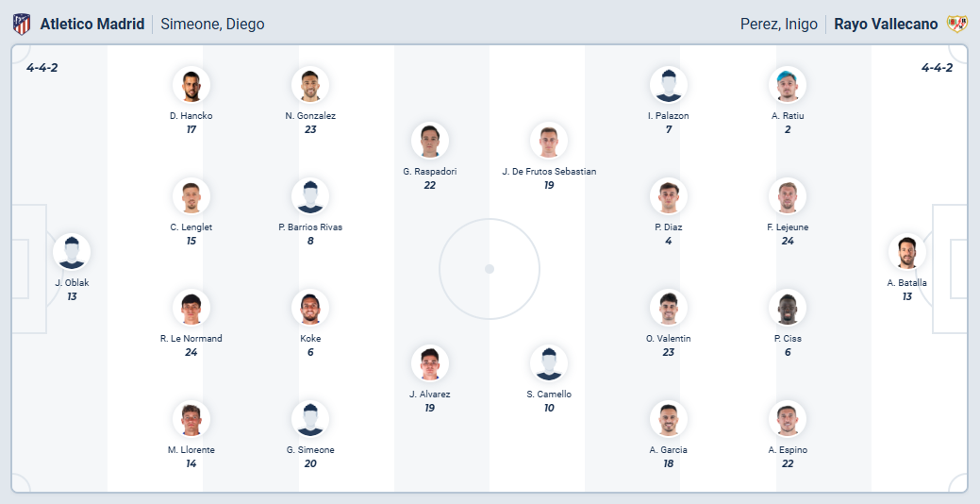Click coach name Perez, Inigo
The width and height of the screenshot is (980, 504).
point(778,24)
